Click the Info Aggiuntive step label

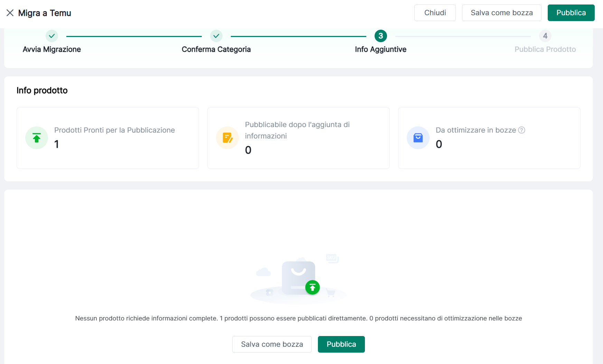[380, 49]
